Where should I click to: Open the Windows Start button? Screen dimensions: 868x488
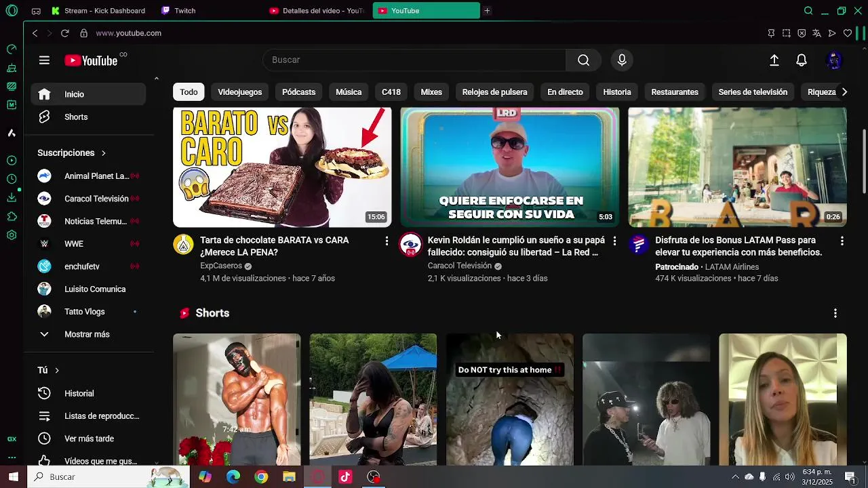tap(13, 477)
